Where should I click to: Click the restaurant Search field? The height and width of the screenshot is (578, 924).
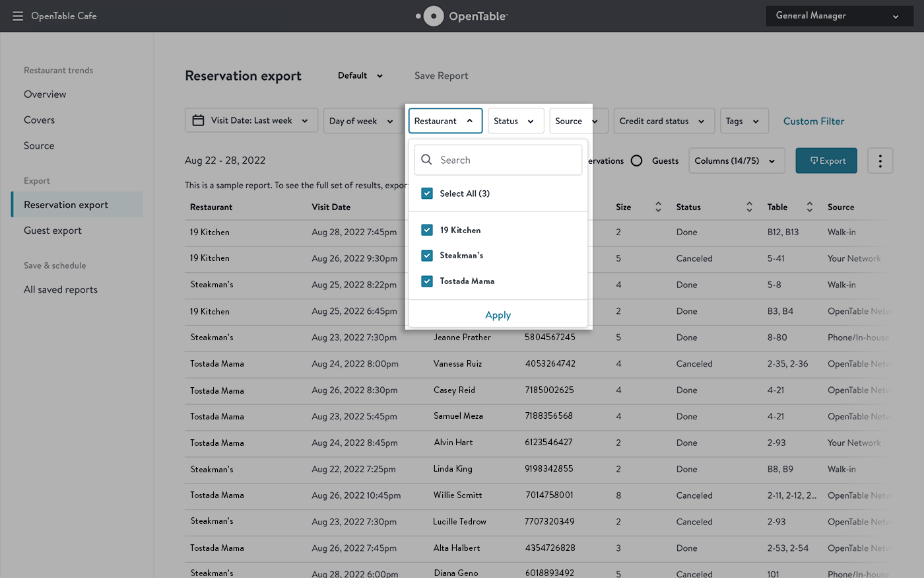498,160
